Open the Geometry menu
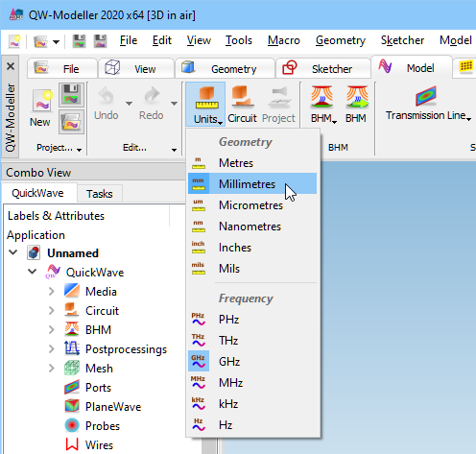The height and width of the screenshot is (454, 476). [341, 40]
